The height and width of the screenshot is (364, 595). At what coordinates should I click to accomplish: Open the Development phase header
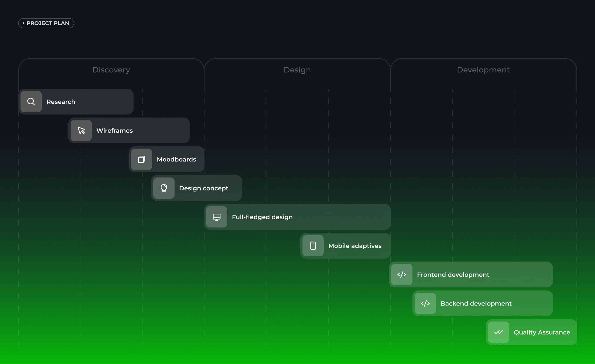pos(483,70)
